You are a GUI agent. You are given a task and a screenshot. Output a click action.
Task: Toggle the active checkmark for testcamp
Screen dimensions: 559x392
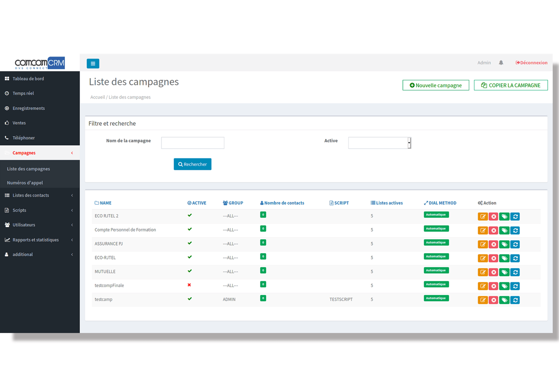coord(190,299)
